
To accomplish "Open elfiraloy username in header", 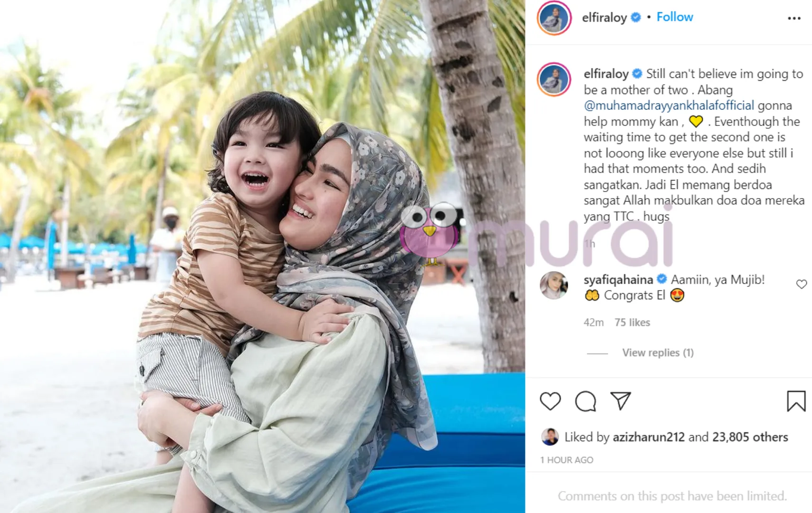I will click(604, 18).
